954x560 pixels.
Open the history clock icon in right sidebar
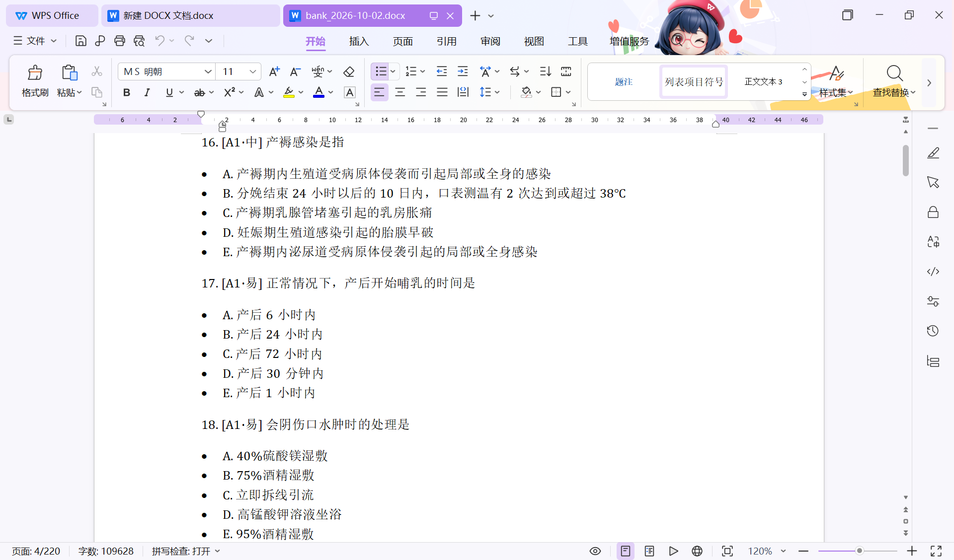click(933, 331)
